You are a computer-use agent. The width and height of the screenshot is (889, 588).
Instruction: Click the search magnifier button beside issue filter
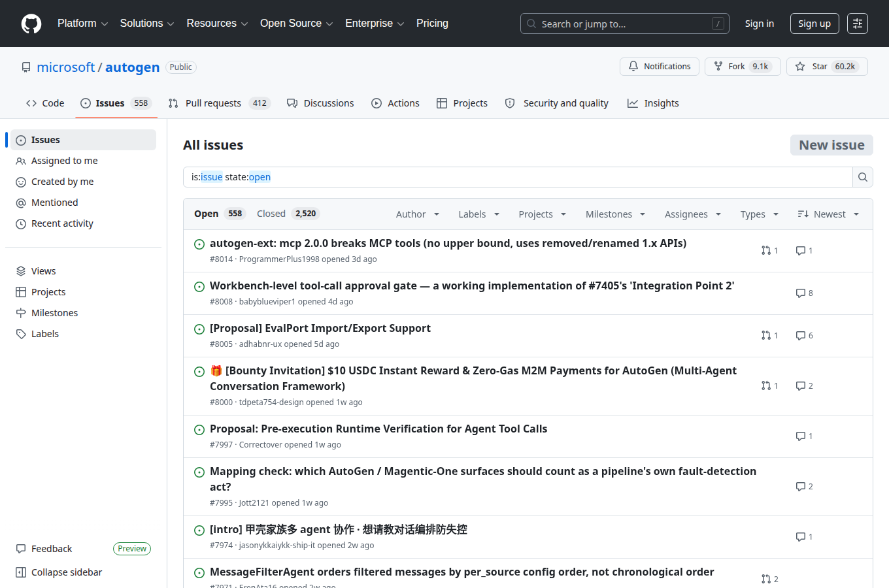click(863, 177)
